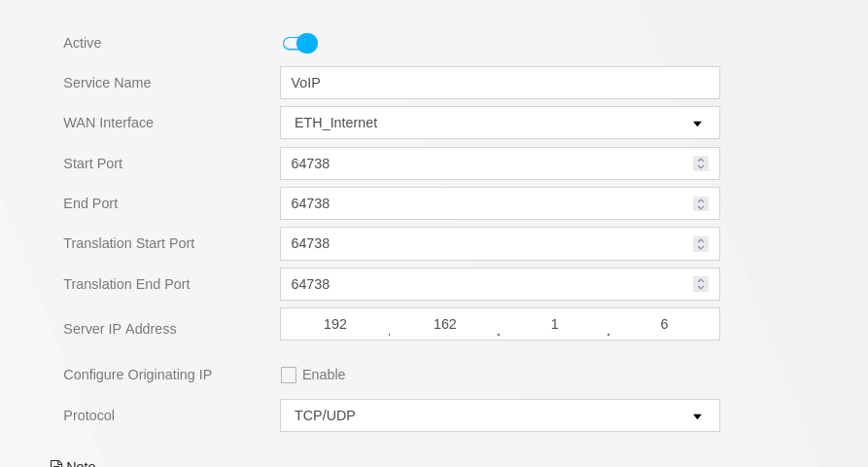The image size is (868, 467).
Task: Click the last IP octet 6
Action: pos(664,324)
